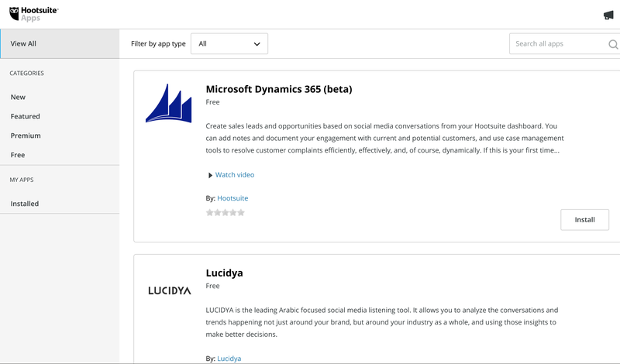Click the dropdown chevron next to All
This screenshot has width=620, height=364.
(257, 44)
